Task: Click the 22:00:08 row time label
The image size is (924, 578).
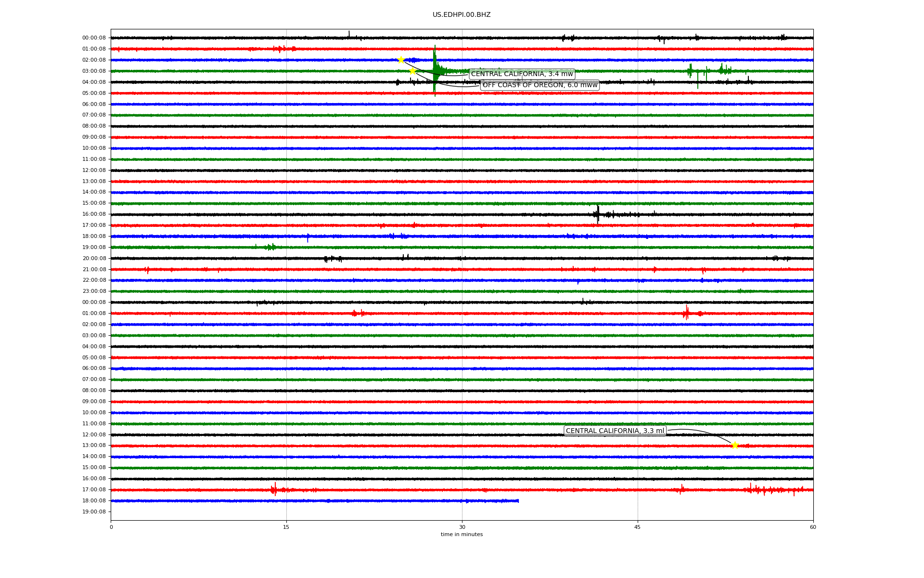Action: (94, 280)
